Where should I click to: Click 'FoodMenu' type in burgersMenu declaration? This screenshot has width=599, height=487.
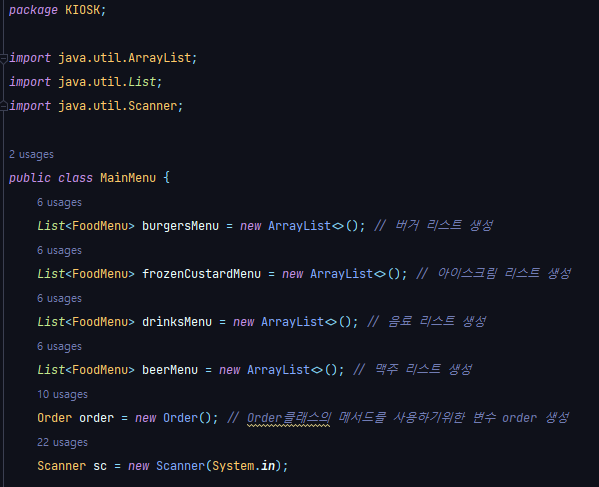(100, 226)
